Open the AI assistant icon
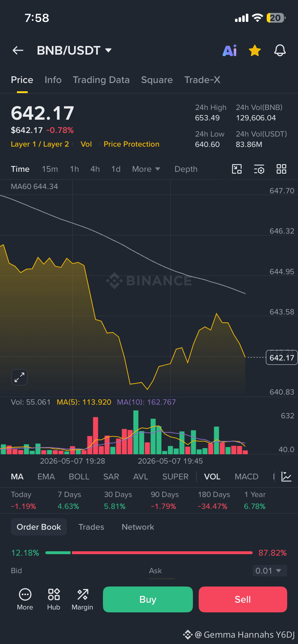The height and width of the screenshot is (644, 298). tap(230, 50)
